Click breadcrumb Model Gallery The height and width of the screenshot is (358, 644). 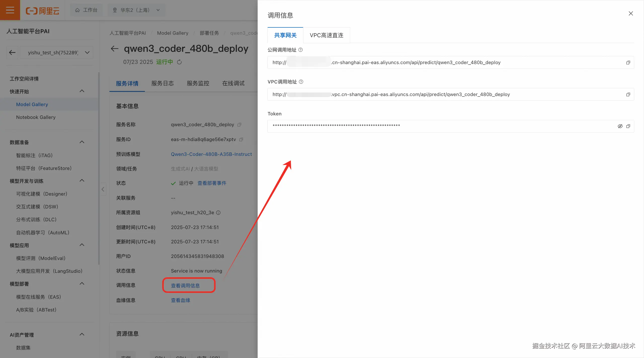pyautogui.click(x=173, y=33)
